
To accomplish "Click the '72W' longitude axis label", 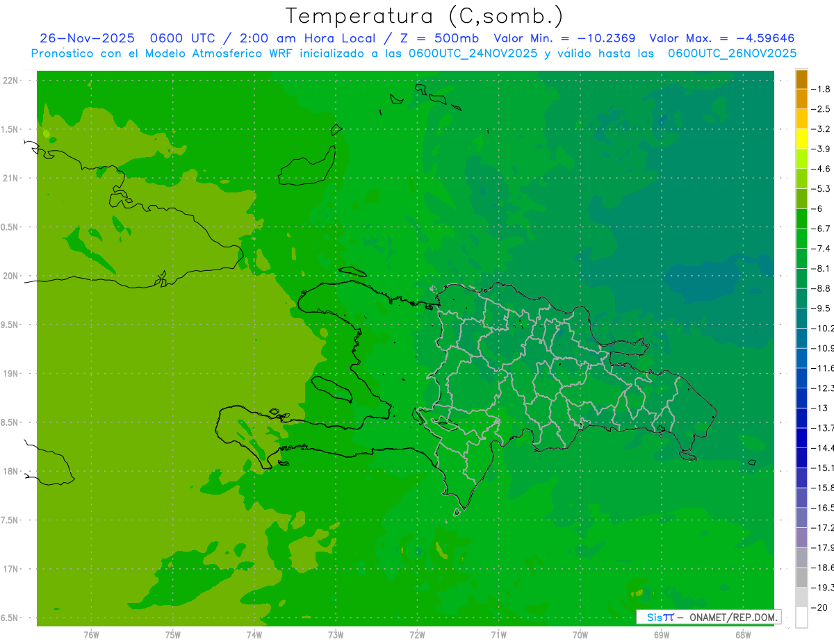I will 417,635.
